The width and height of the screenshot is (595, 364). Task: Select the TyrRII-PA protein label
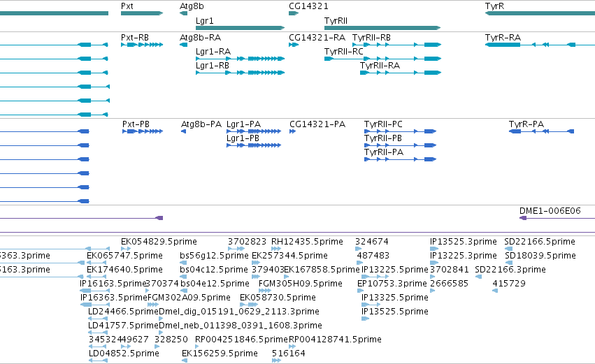384,152
